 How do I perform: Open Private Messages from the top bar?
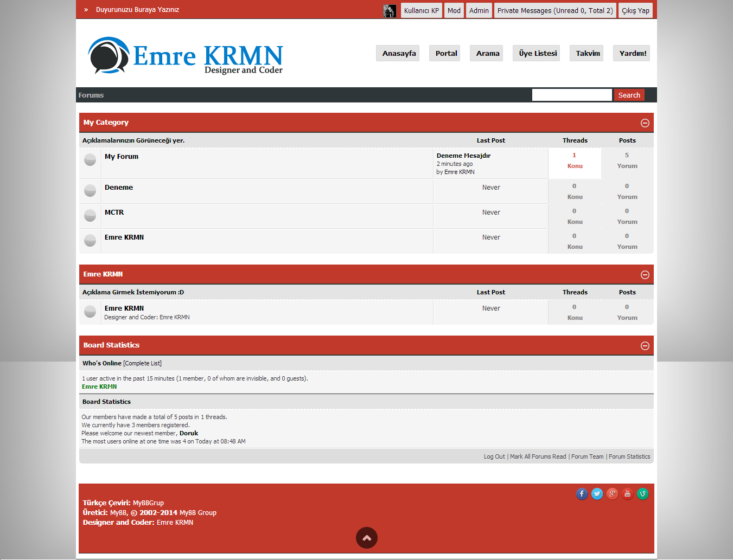[x=554, y=10]
